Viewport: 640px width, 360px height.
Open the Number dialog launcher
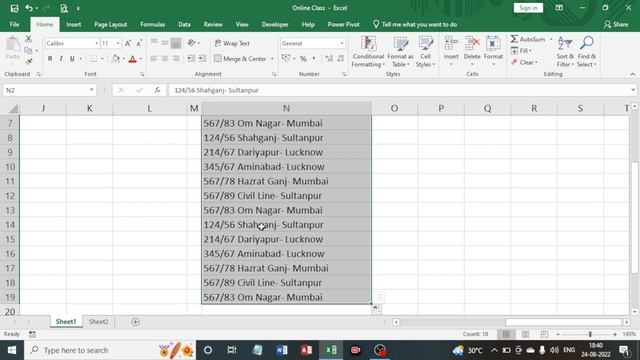tap(344, 74)
